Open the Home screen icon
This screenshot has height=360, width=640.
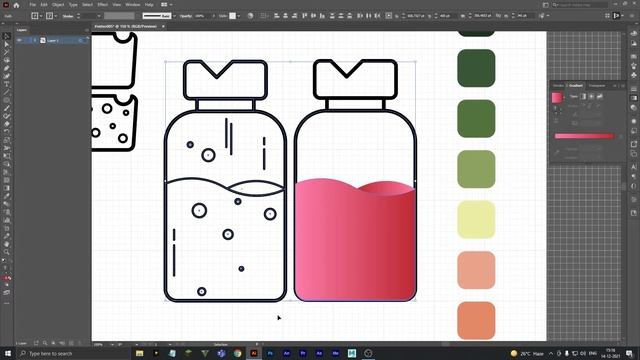pyautogui.click(x=16, y=5)
